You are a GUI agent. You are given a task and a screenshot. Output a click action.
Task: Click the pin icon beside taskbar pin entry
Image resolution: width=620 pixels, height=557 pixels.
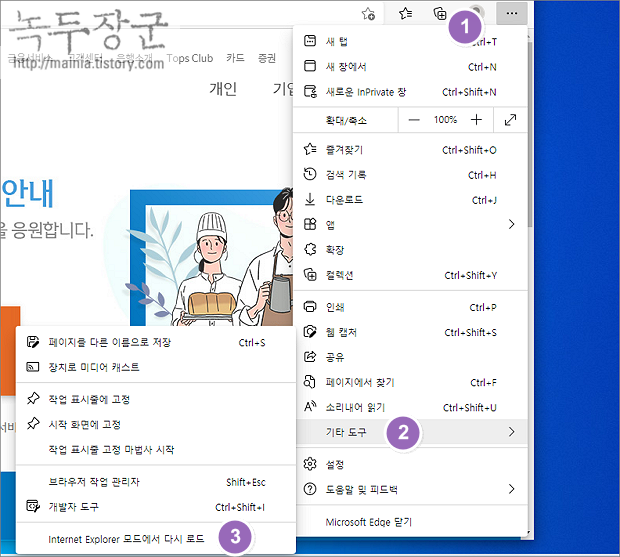coord(33,398)
